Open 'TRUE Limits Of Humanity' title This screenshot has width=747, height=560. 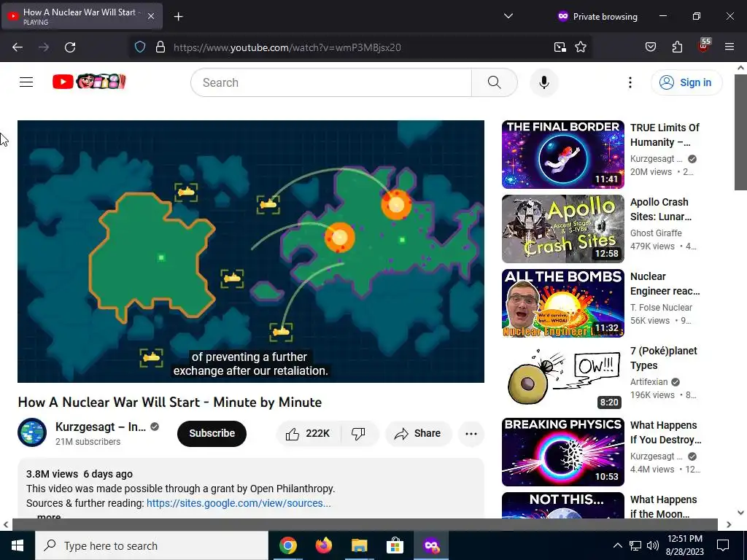(x=665, y=135)
